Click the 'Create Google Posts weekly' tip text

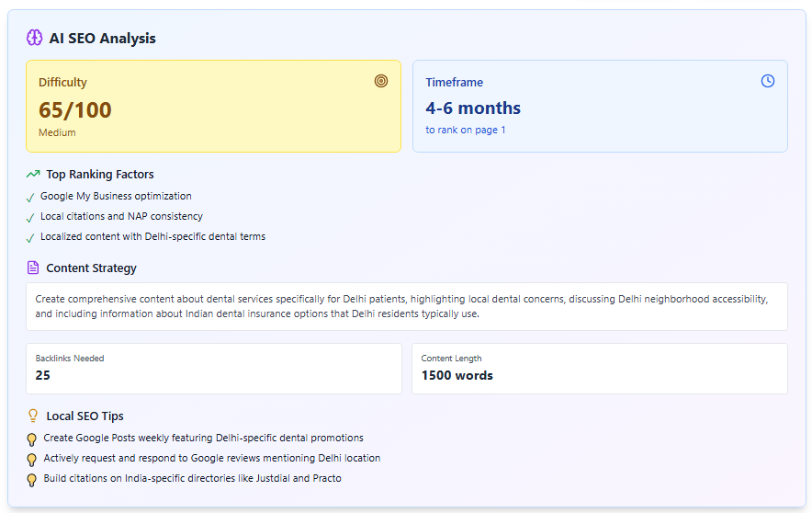click(x=204, y=438)
